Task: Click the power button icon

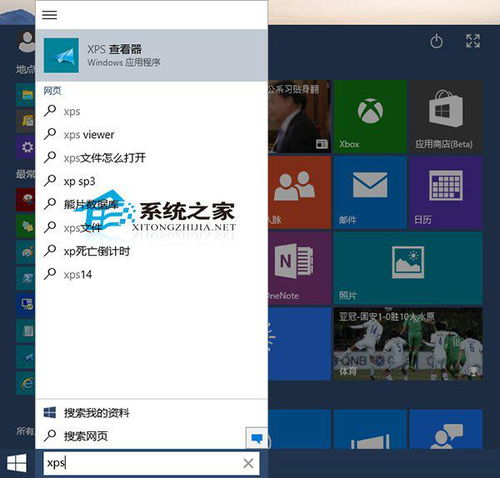Action: pyautogui.click(x=436, y=41)
